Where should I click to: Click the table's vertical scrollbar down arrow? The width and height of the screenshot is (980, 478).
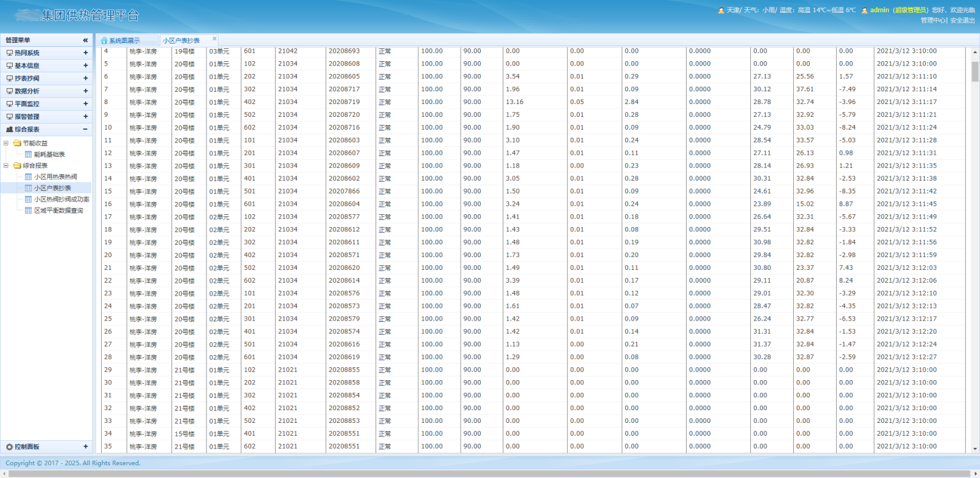[x=974, y=449]
